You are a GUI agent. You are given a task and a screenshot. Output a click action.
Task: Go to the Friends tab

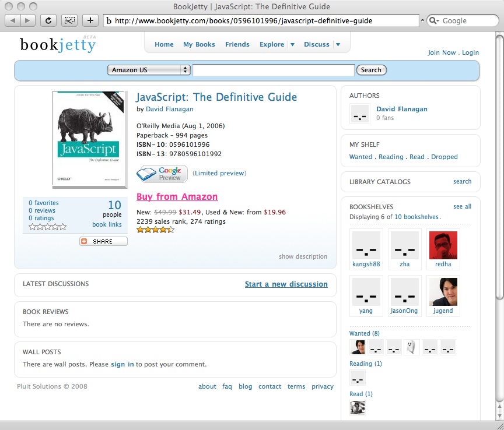(x=237, y=44)
